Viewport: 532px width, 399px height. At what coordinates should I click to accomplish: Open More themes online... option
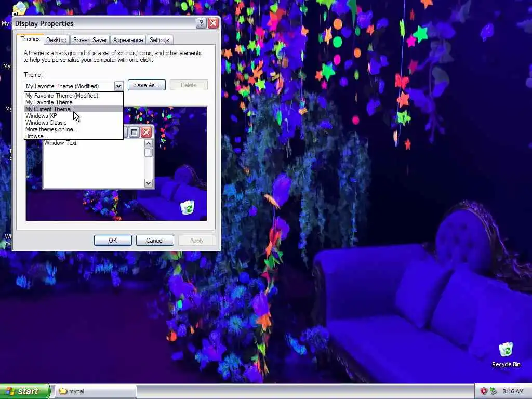pyautogui.click(x=74, y=129)
